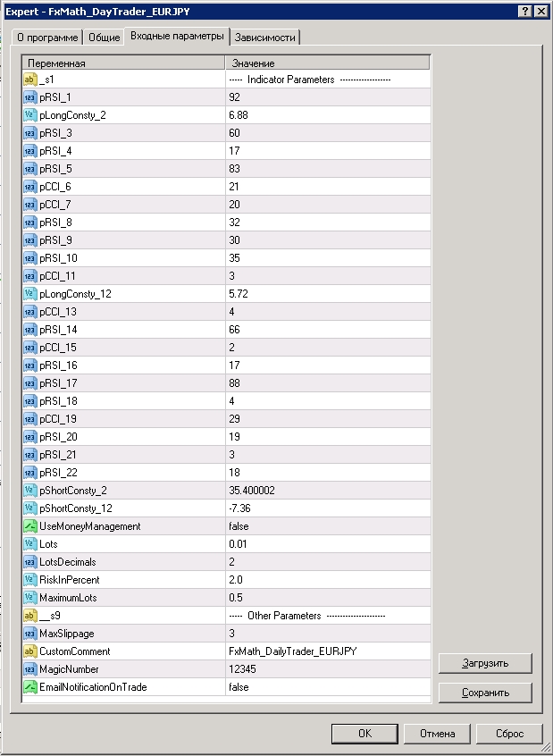The width and height of the screenshot is (553, 756).
Task: Select the icon beside the Lots variable
Action: 29,544
